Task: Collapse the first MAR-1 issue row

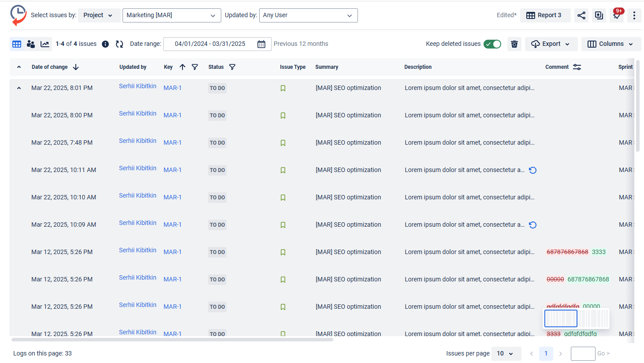Action: 19,88
